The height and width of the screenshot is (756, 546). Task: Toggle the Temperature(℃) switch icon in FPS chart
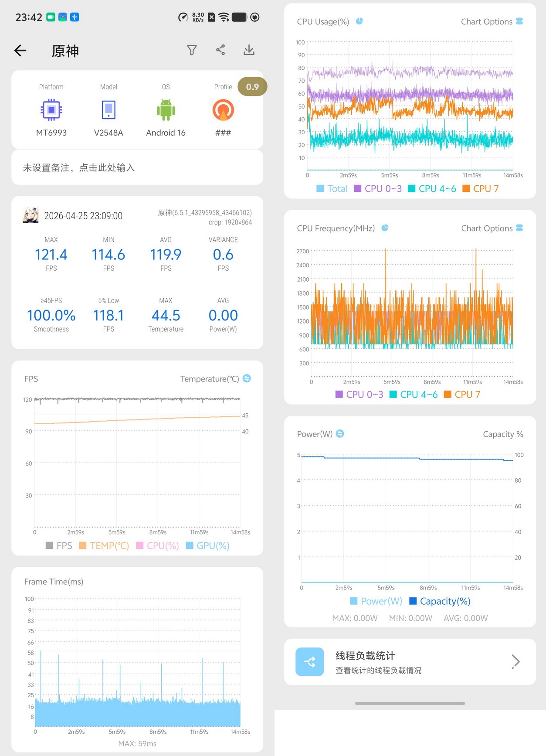(247, 378)
